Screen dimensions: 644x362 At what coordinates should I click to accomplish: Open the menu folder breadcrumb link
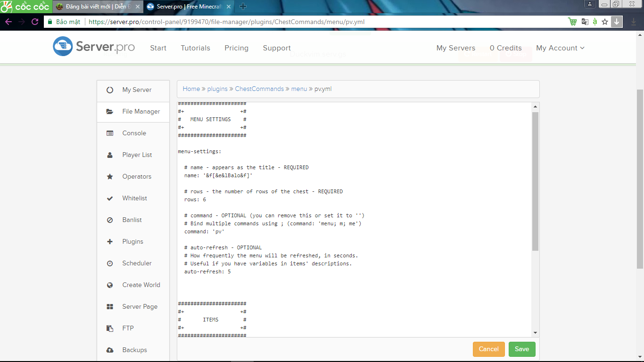[x=299, y=89]
